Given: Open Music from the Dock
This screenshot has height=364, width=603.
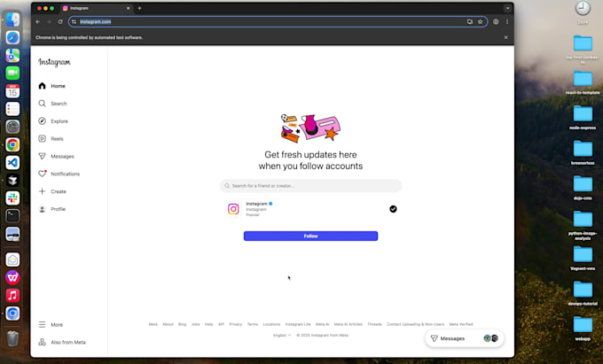Looking at the screenshot, I should tap(12, 295).
